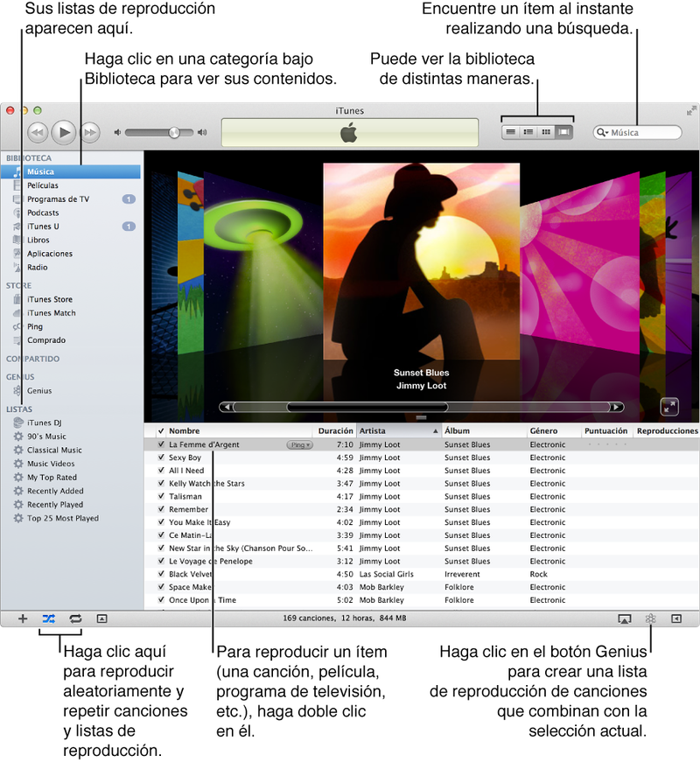700x762 pixels.
Task: Open the Classical Music playlist
Action: click(54, 450)
